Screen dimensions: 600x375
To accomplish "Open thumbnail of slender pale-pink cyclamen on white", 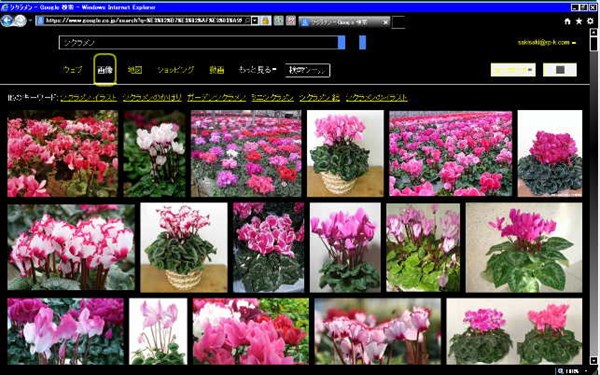I will click(x=158, y=331).
